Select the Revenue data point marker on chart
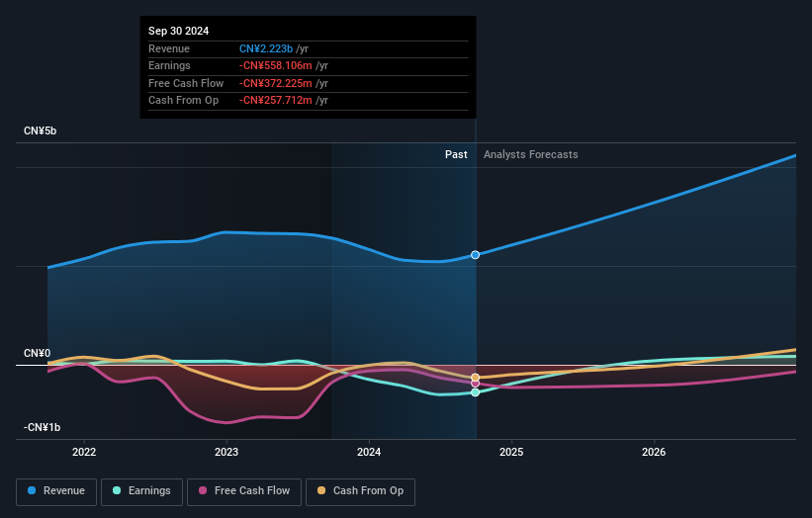 475,255
